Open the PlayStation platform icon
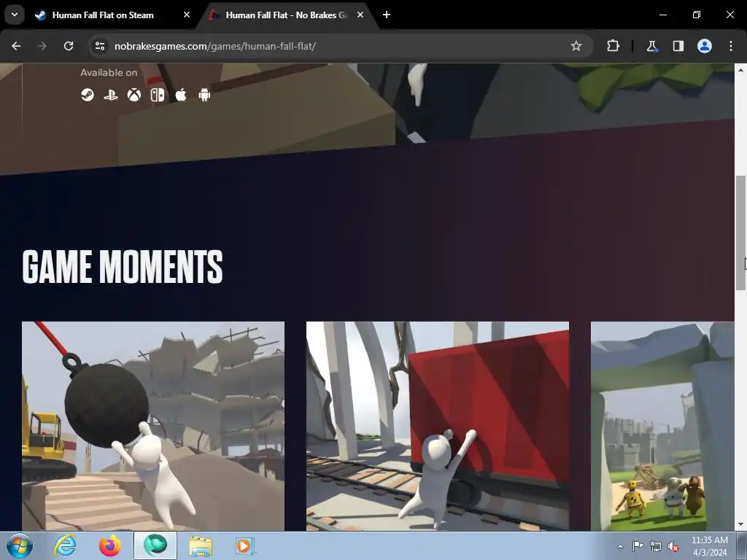 (x=111, y=96)
